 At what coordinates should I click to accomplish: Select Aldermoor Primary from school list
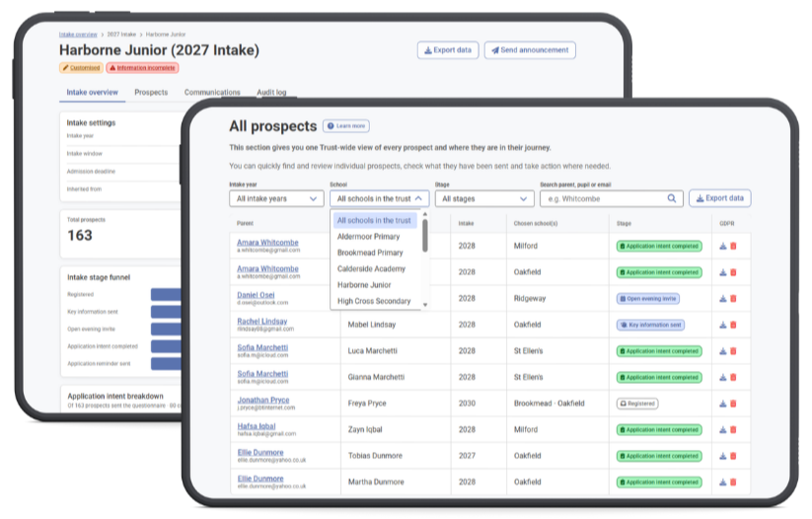pos(369,236)
